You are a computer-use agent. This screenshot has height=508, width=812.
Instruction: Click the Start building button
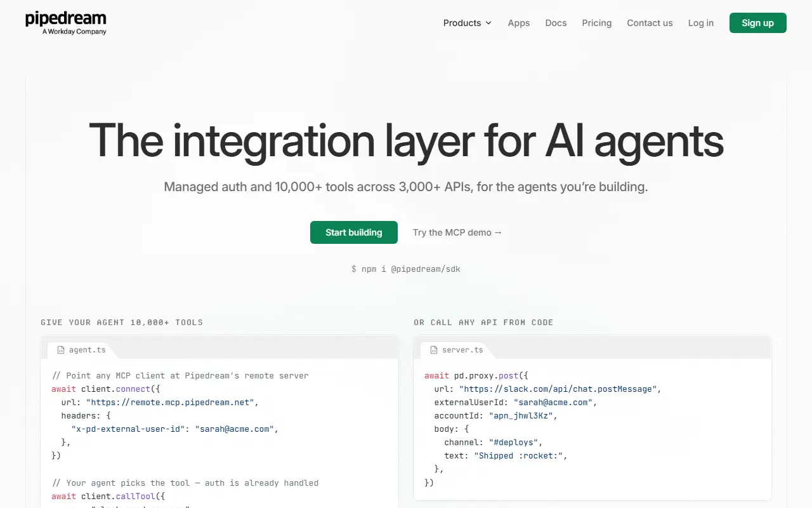(x=354, y=232)
